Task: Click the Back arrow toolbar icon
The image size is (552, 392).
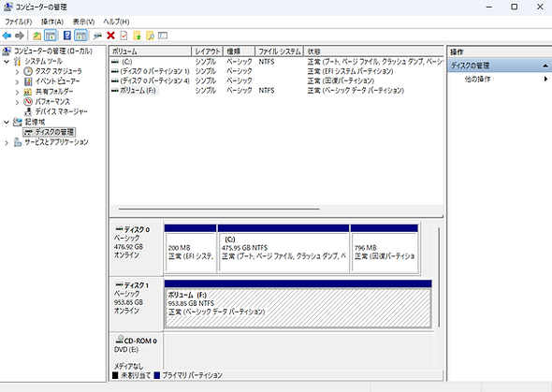Action: (x=7, y=36)
